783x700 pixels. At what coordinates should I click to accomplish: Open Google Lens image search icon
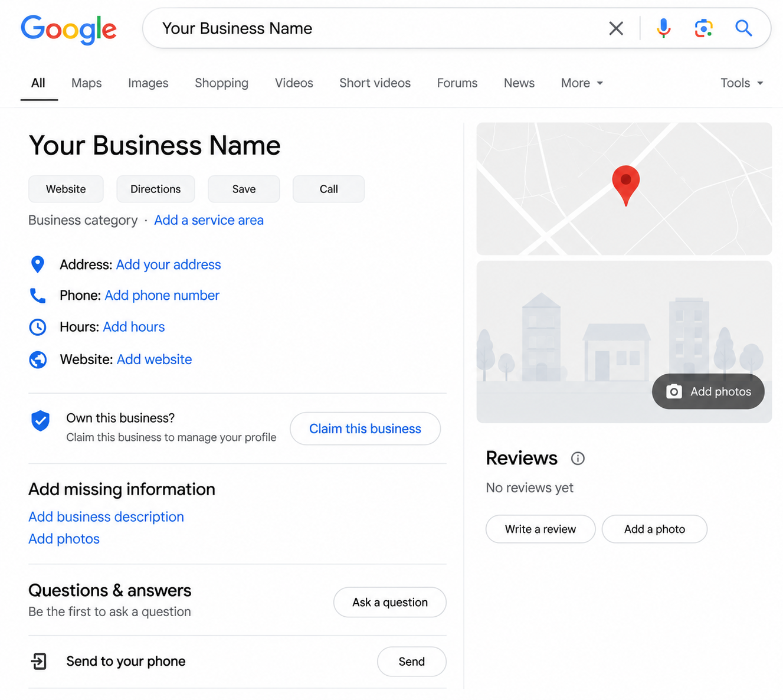(x=703, y=28)
